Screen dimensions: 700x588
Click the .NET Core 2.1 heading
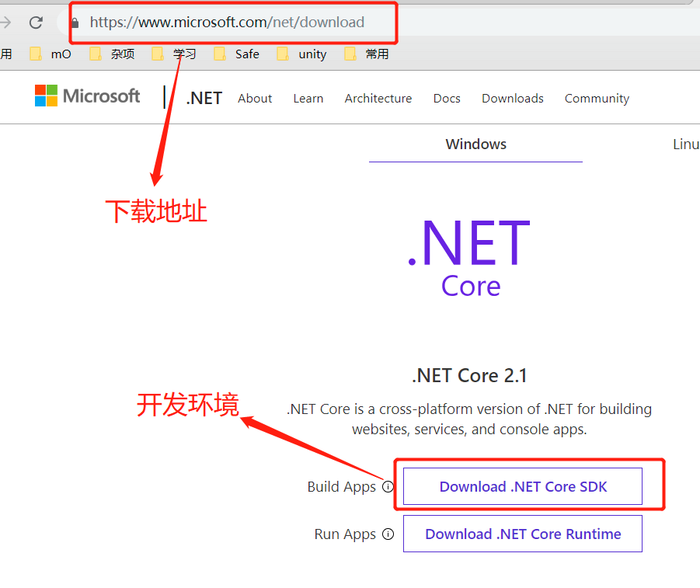pos(469,375)
